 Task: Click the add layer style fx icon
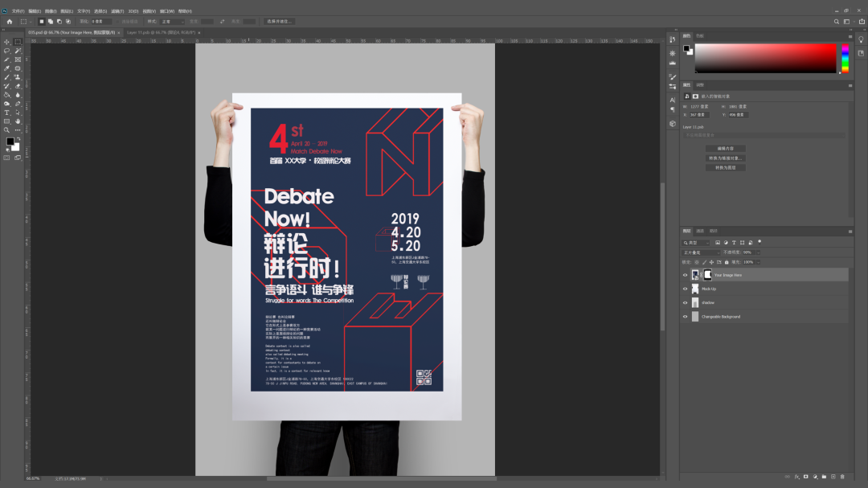(x=796, y=477)
